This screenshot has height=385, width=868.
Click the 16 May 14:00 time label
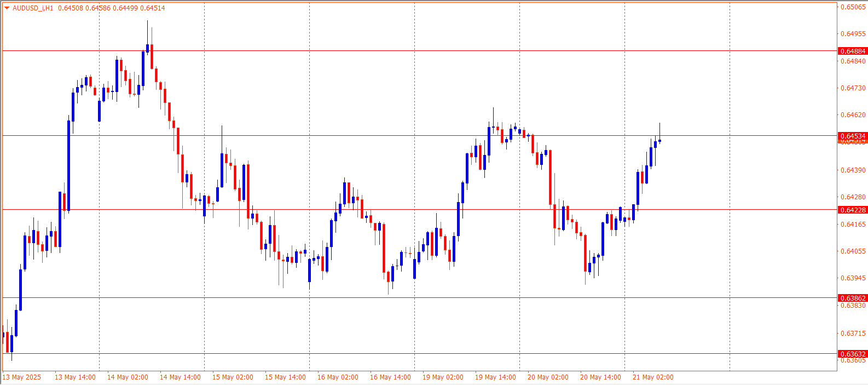point(390,377)
